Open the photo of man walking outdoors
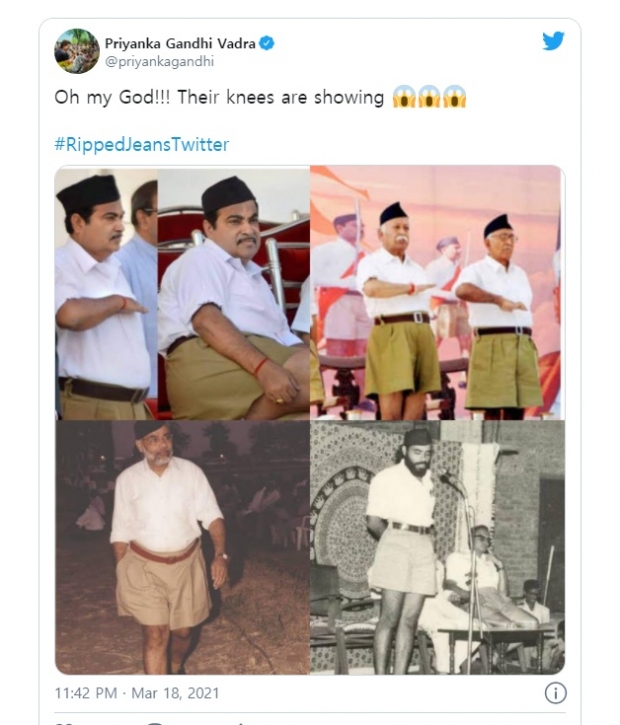The width and height of the screenshot is (620, 725). pos(181,546)
